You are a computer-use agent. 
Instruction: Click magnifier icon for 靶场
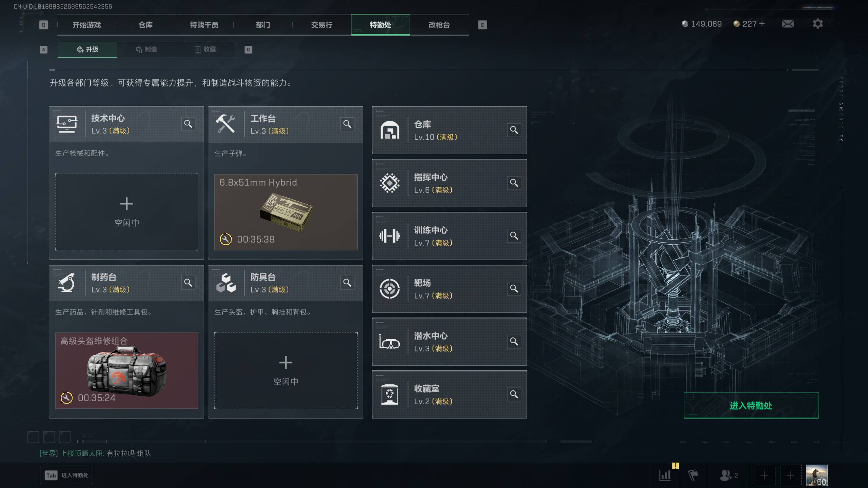coord(514,289)
